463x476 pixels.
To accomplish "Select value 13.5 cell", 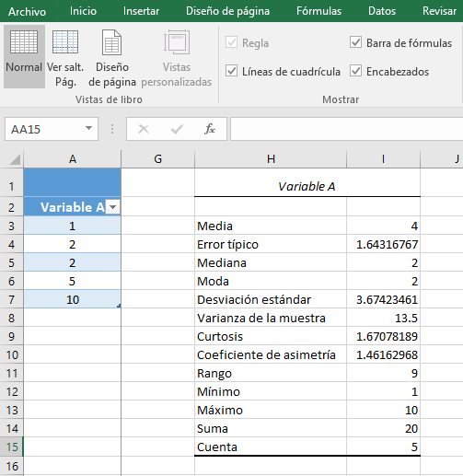I will (383, 318).
